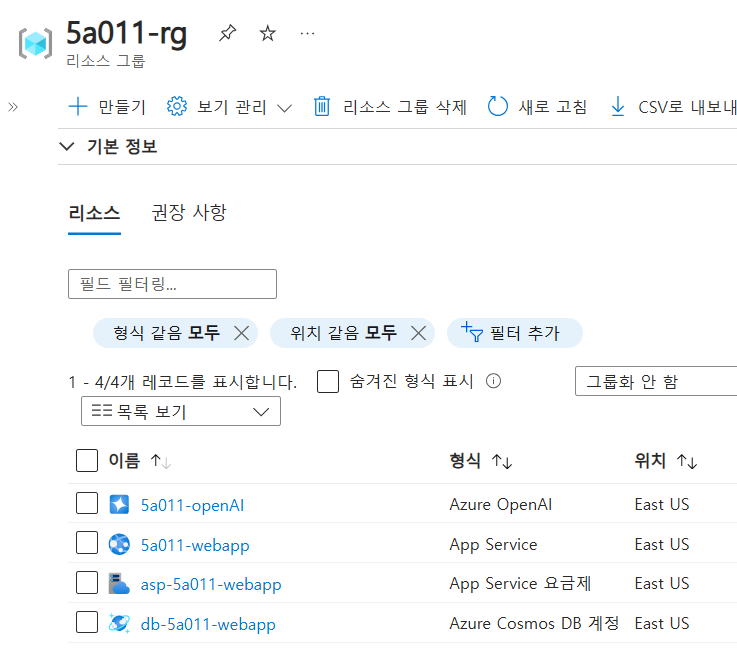Click the gear icon for 보기 관리
Image resolution: width=737 pixels, height=659 pixels.
(177, 106)
